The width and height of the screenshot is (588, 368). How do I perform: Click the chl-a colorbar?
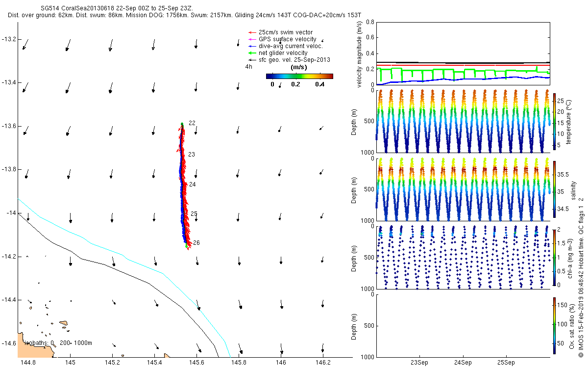point(555,257)
